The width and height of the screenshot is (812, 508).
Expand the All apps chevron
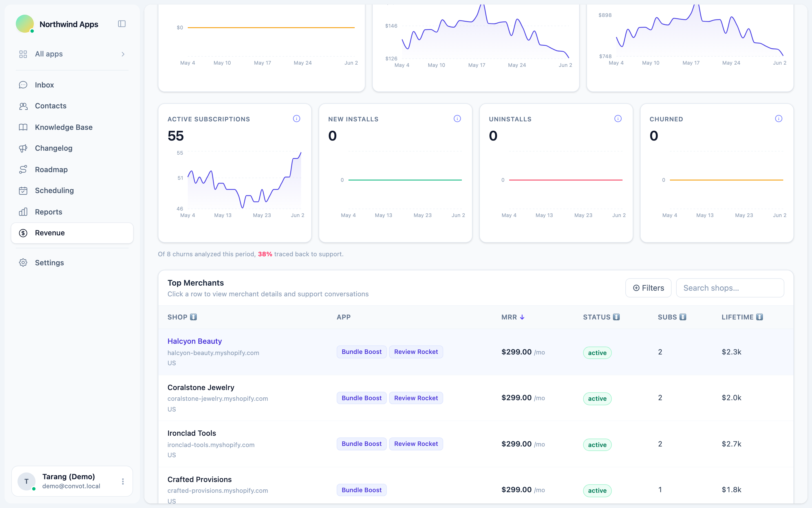click(x=123, y=54)
